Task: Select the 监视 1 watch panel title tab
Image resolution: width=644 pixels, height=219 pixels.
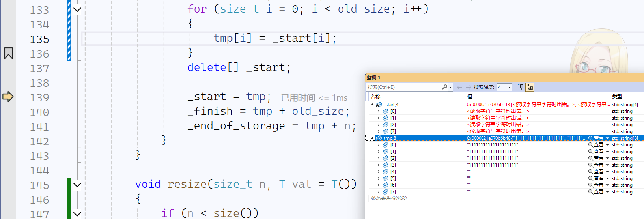Action: click(373, 78)
